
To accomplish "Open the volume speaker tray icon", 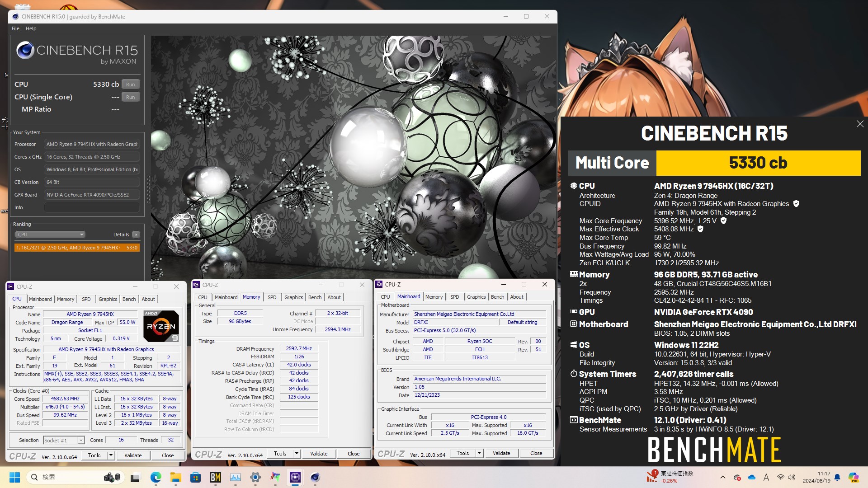I will pos(792,477).
